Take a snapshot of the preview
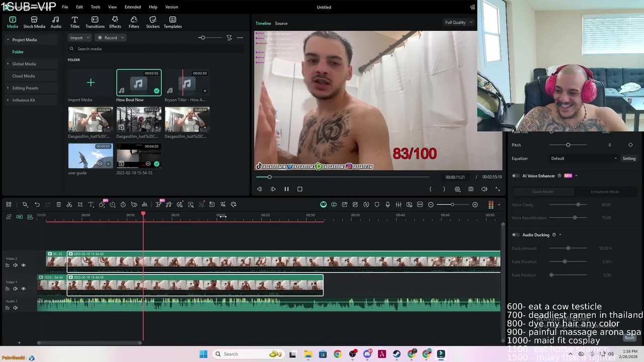Screen dimensions: 644x362 (470, 189)
